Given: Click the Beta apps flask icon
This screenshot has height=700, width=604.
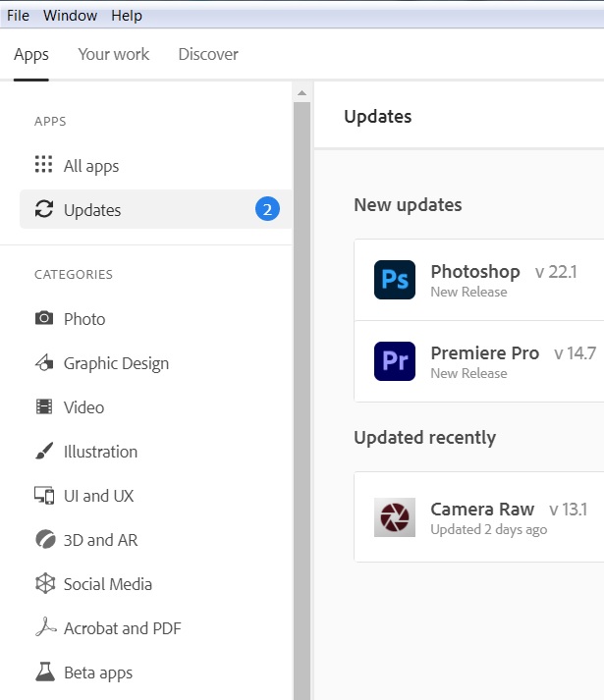Looking at the screenshot, I should coord(45,672).
